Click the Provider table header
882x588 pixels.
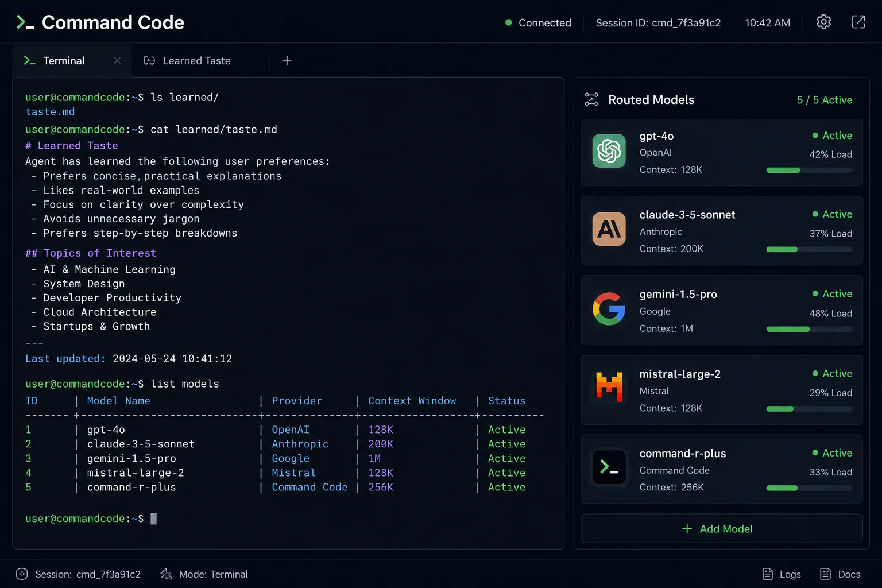click(x=297, y=401)
